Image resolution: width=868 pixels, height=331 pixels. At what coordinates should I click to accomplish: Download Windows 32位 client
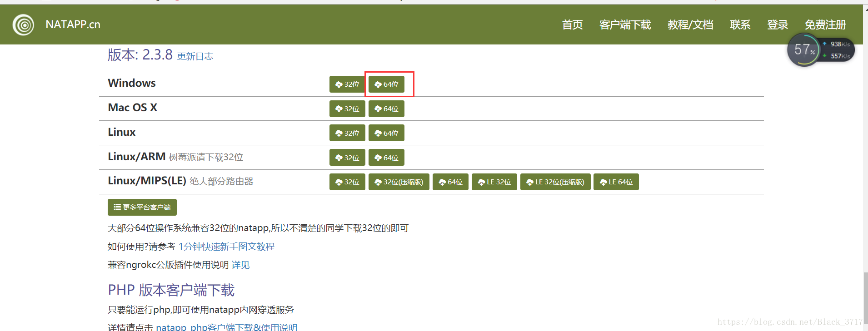[x=347, y=84]
